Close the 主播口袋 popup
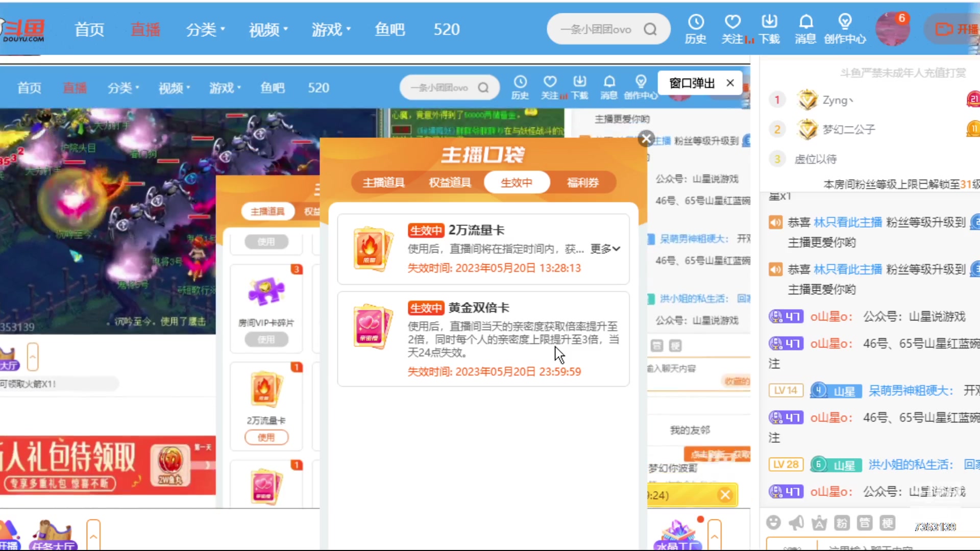 [646, 138]
